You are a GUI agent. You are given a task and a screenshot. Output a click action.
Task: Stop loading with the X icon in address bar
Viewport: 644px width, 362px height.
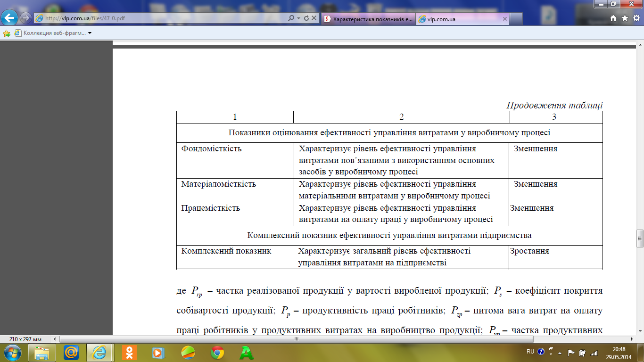pos(314,18)
